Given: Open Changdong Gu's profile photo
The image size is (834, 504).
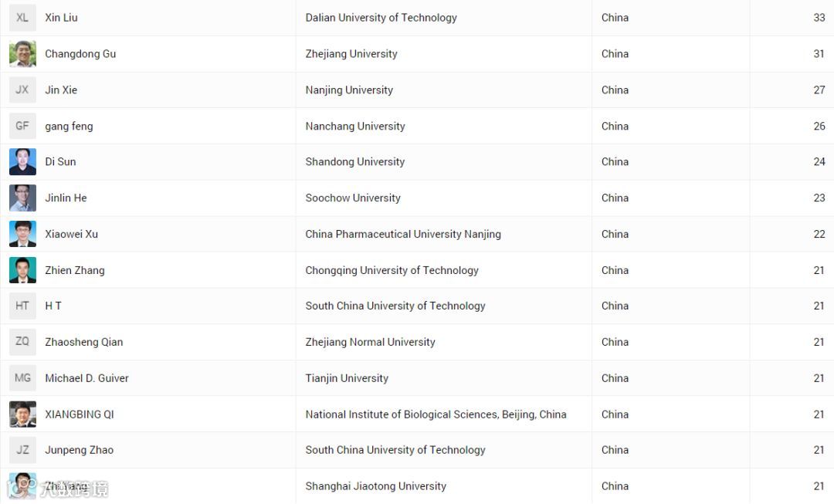Looking at the screenshot, I should point(22,54).
